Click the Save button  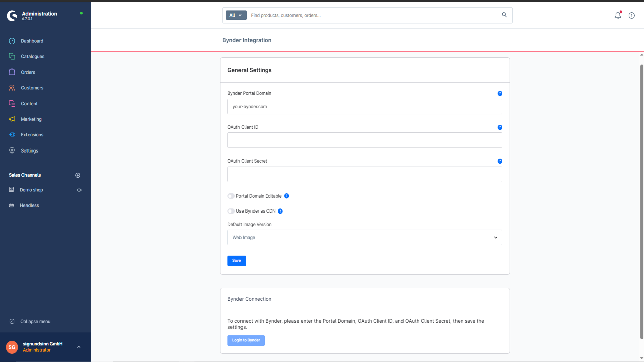(236, 261)
